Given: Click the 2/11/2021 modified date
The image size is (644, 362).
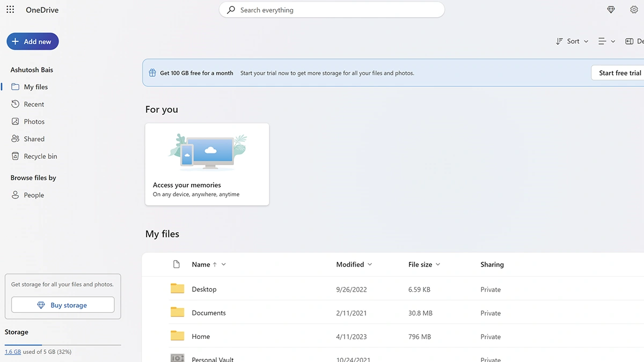Looking at the screenshot, I should click(x=352, y=313).
